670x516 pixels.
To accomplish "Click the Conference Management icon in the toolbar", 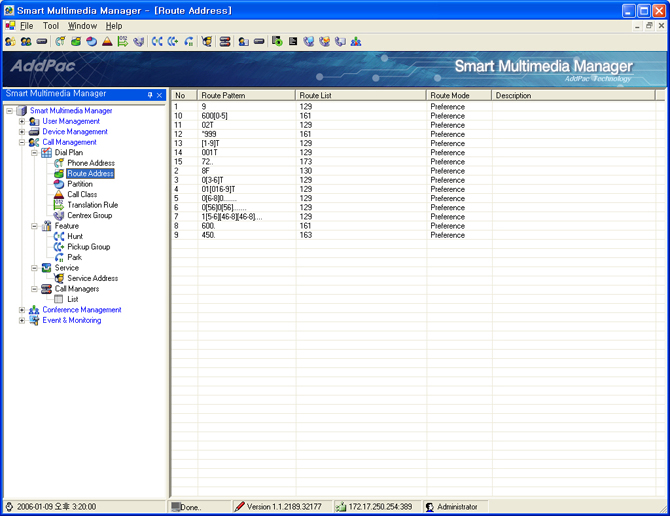I will tap(357, 42).
